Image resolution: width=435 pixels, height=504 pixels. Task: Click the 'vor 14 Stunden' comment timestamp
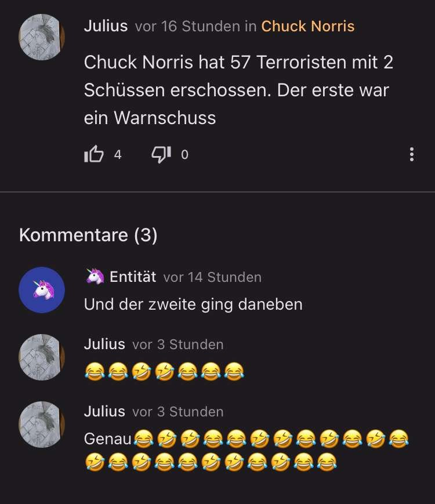pos(212,277)
